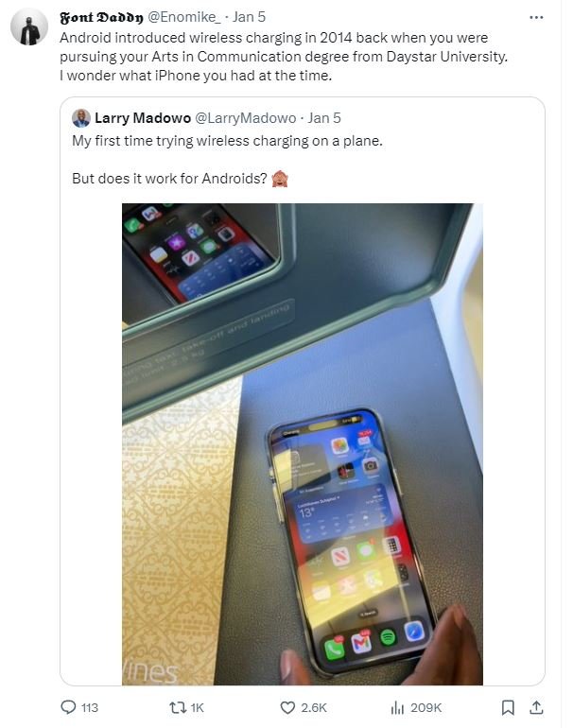Screen dimensions: 573x728
Task: Click the Font Daddy display name
Action: 102,17
